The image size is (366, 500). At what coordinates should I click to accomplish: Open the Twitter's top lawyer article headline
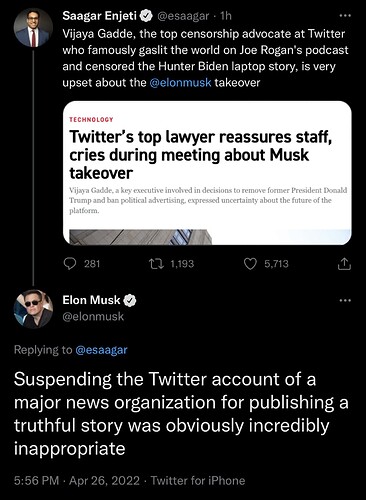click(x=201, y=155)
